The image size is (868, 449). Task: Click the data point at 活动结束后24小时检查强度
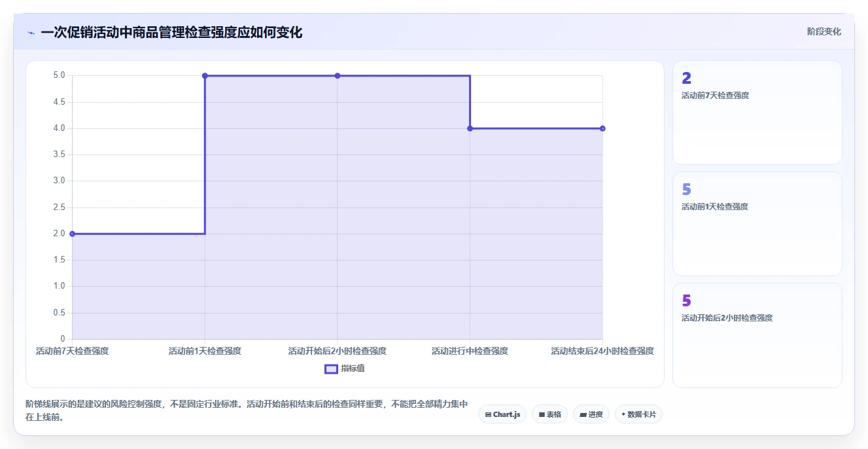602,128
